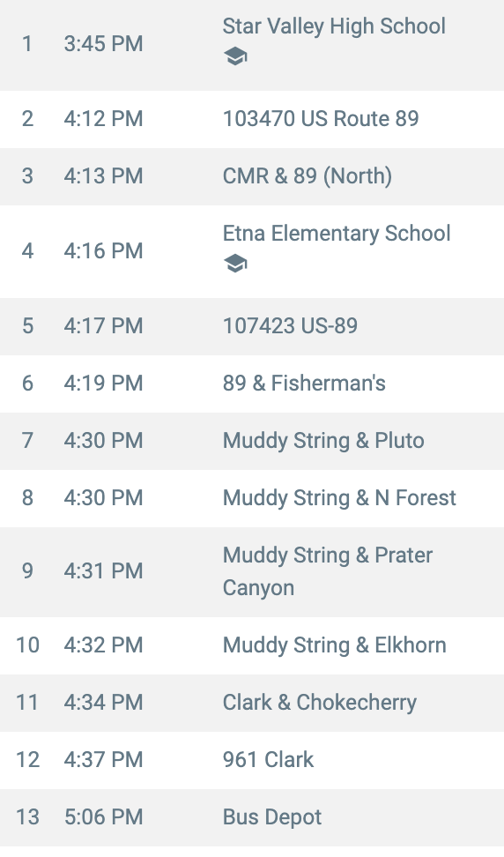Select the 103470 US Route 89 stop
The image size is (504, 857).
click(x=321, y=119)
